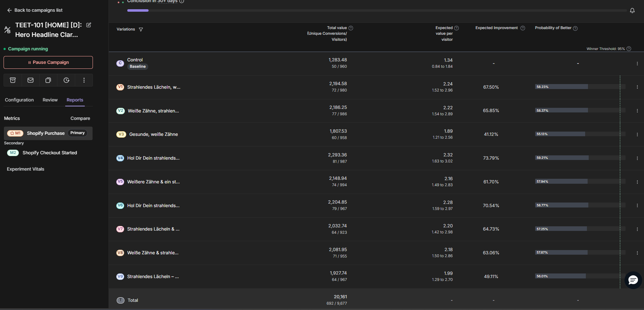Click the archive campaign icon
The image size is (644, 310).
tap(13, 80)
